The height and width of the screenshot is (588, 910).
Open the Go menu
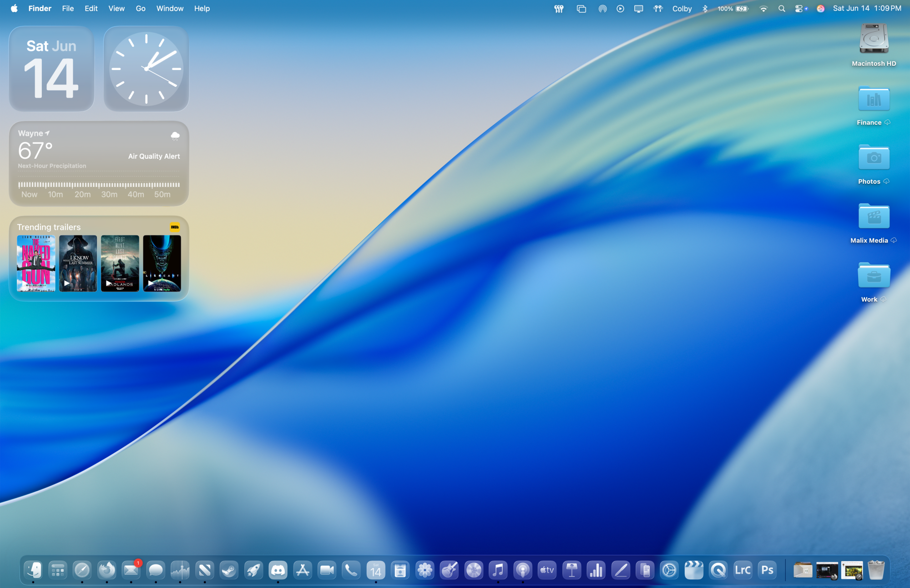[x=141, y=9]
